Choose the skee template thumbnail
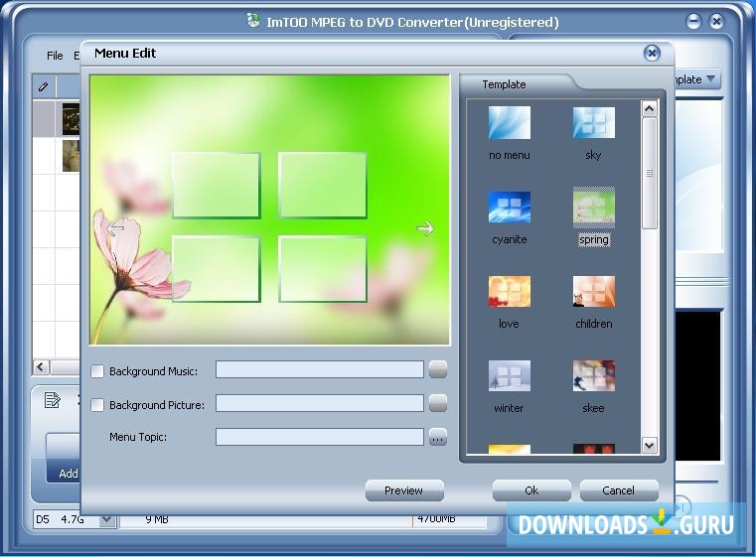The width and height of the screenshot is (756, 557). (593, 376)
